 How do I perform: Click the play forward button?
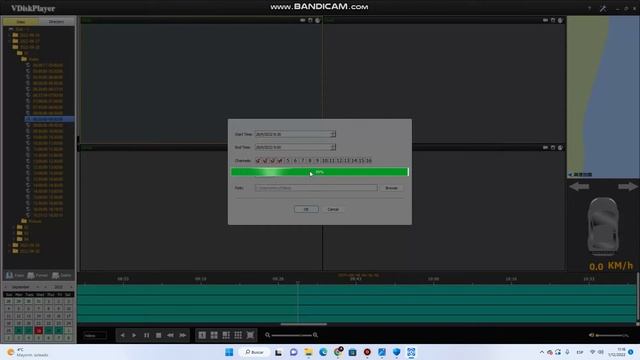[134, 335]
